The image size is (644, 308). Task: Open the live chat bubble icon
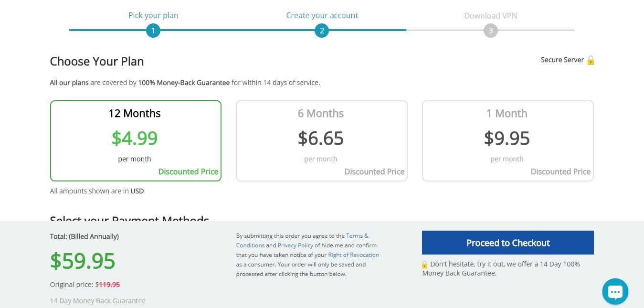(615, 291)
